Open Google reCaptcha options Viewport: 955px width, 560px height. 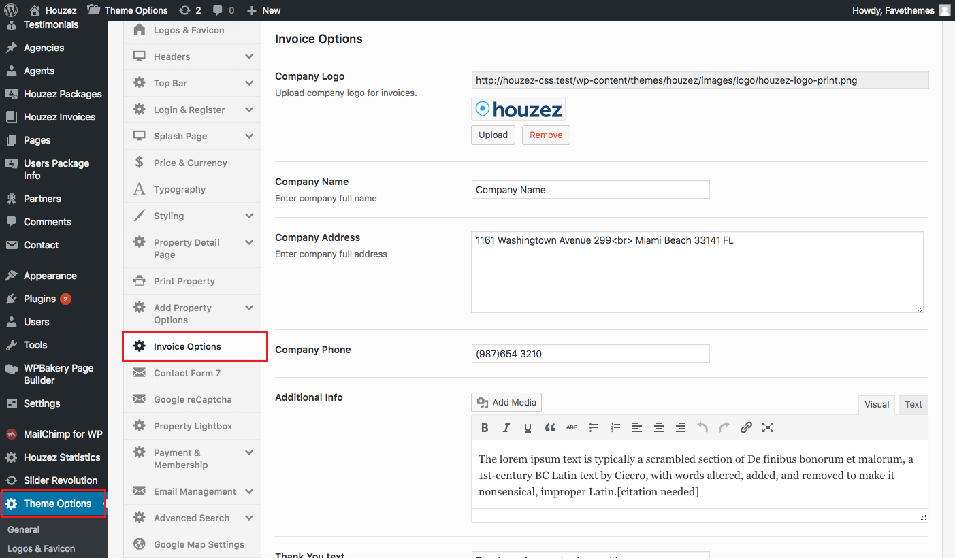192,399
